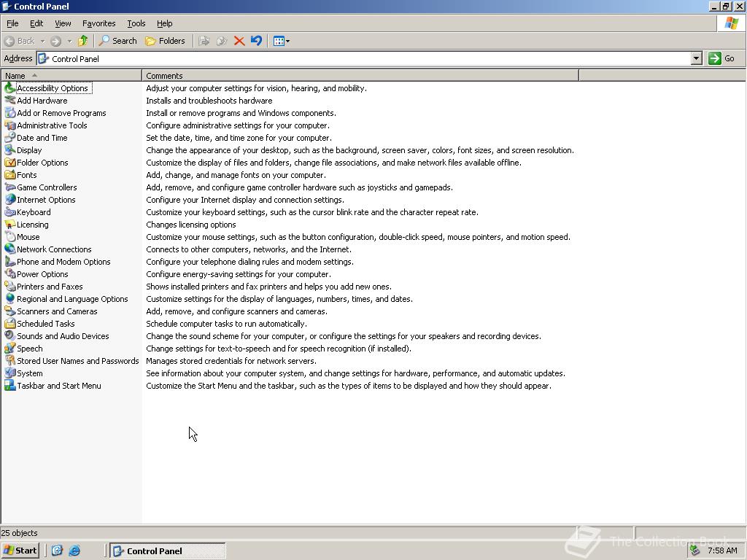
Task: Select the Administrative Tools icon
Action: point(9,125)
